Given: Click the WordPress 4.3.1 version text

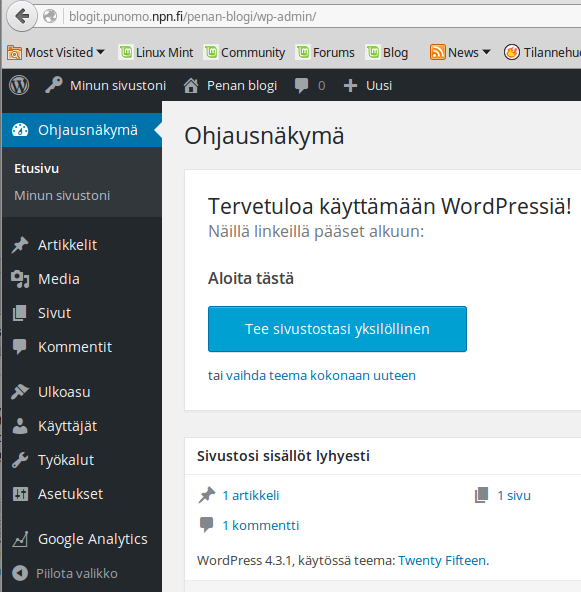Looking at the screenshot, I should coord(245,561).
